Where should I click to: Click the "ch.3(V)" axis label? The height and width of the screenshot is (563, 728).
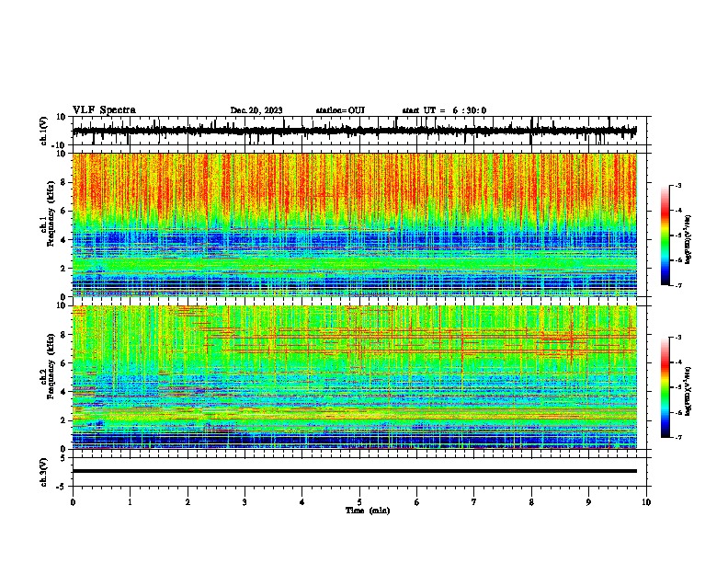click(x=43, y=472)
